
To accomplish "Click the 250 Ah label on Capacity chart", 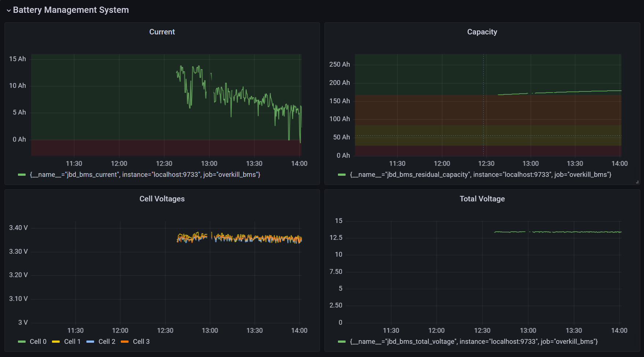I will [339, 64].
